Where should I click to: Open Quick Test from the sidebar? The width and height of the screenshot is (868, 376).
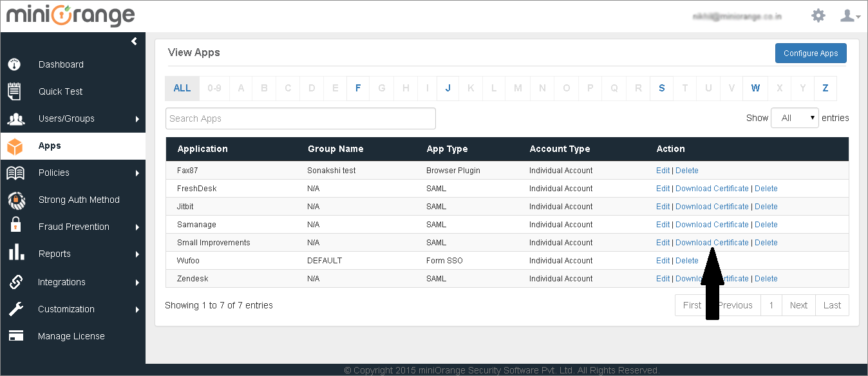(x=61, y=91)
